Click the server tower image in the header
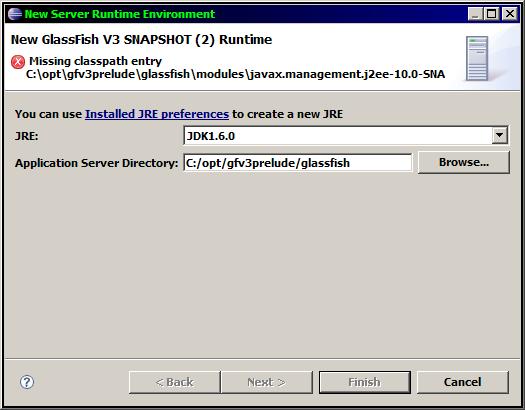 pyautogui.click(x=477, y=58)
